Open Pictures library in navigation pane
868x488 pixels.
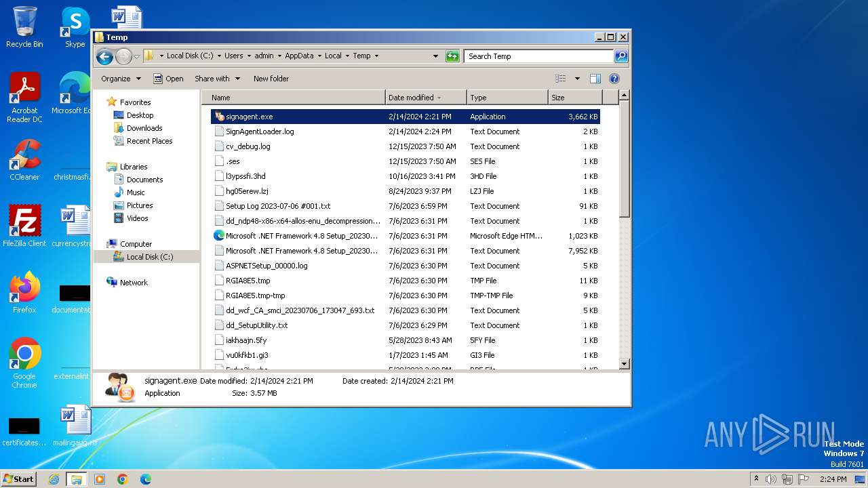(x=140, y=205)
